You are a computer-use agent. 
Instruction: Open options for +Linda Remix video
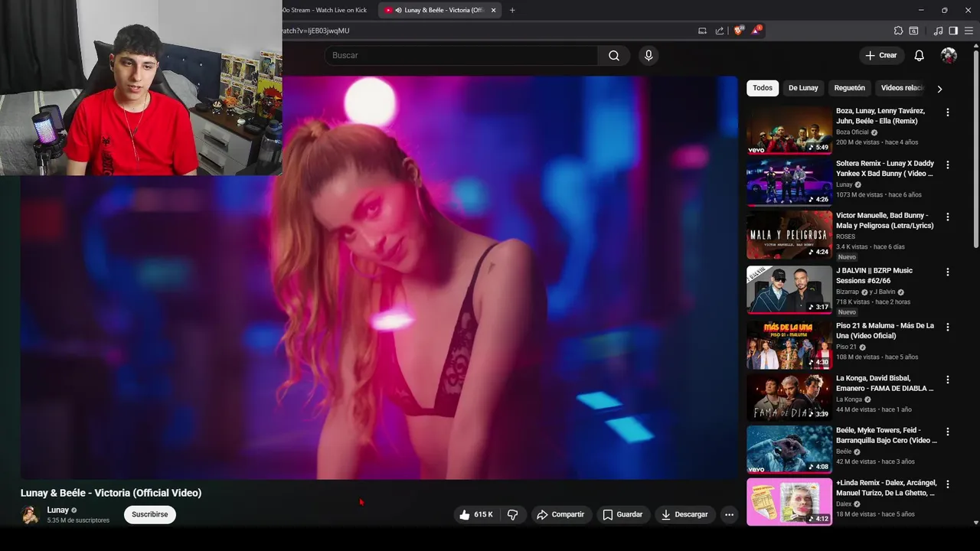(x=948, y=484)
